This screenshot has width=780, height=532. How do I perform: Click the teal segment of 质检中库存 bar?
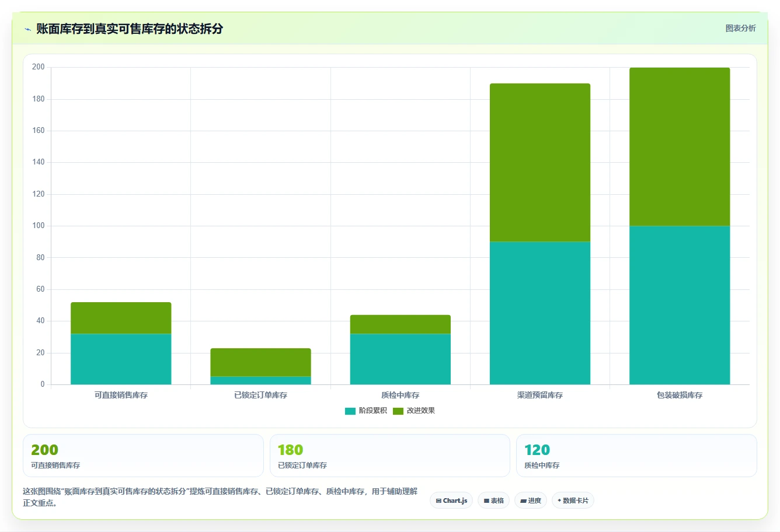click(x=401, y=359)
